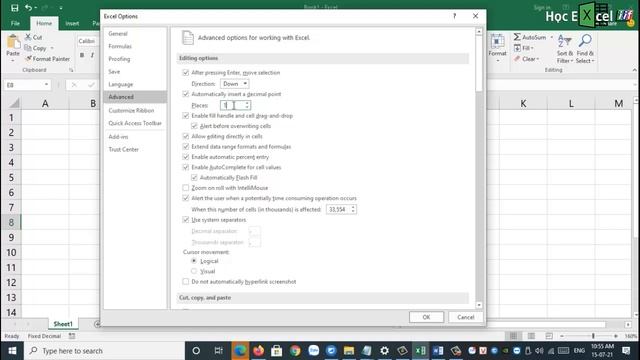Screen dimensions: 640x360
Task: Open the Direction dropdown showing Down
Action: click(x=235, y=84)
